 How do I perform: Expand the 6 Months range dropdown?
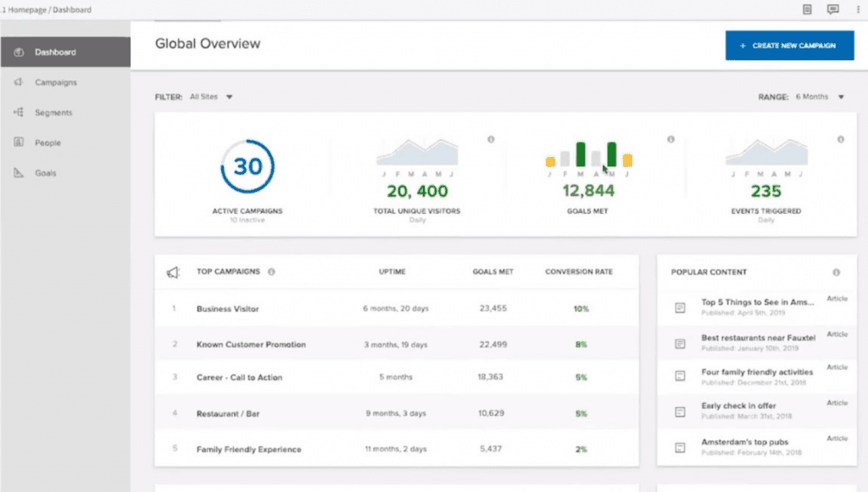(820, 97)
